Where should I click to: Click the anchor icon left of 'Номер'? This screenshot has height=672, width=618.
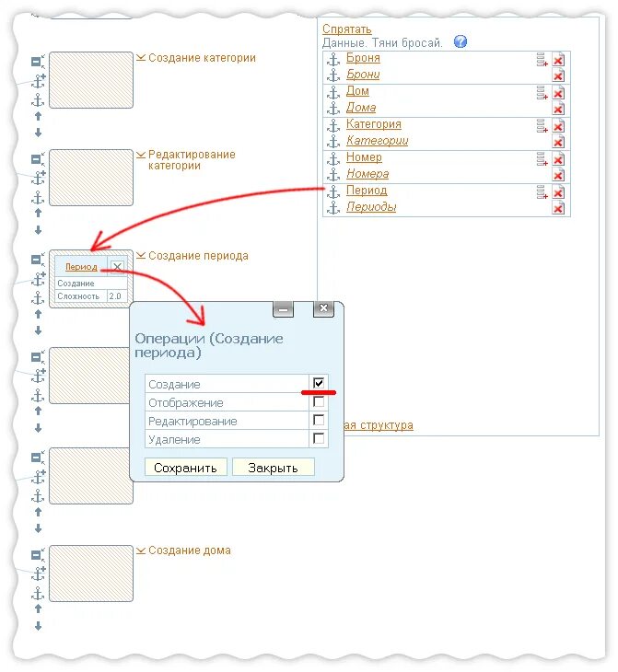click(333, 158)
